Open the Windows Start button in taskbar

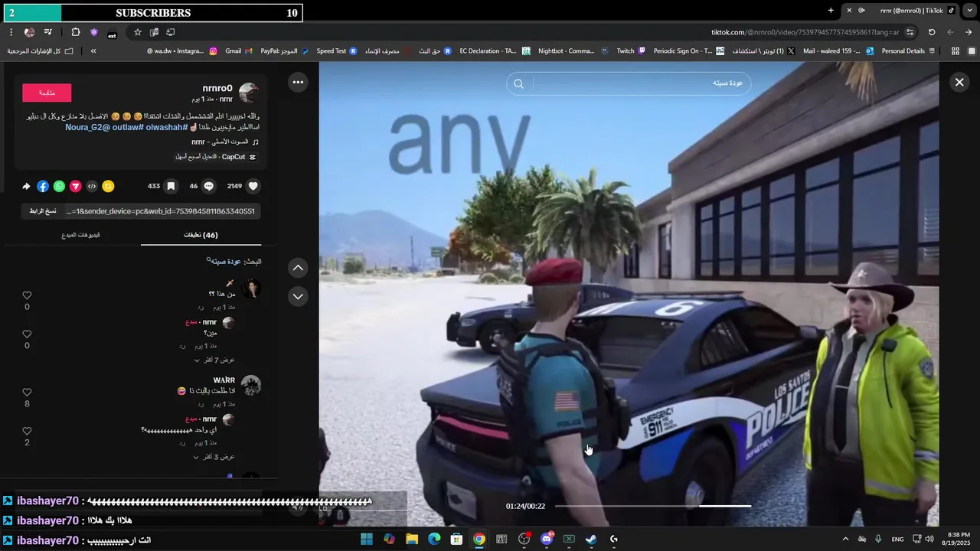[x=367, y=539]
